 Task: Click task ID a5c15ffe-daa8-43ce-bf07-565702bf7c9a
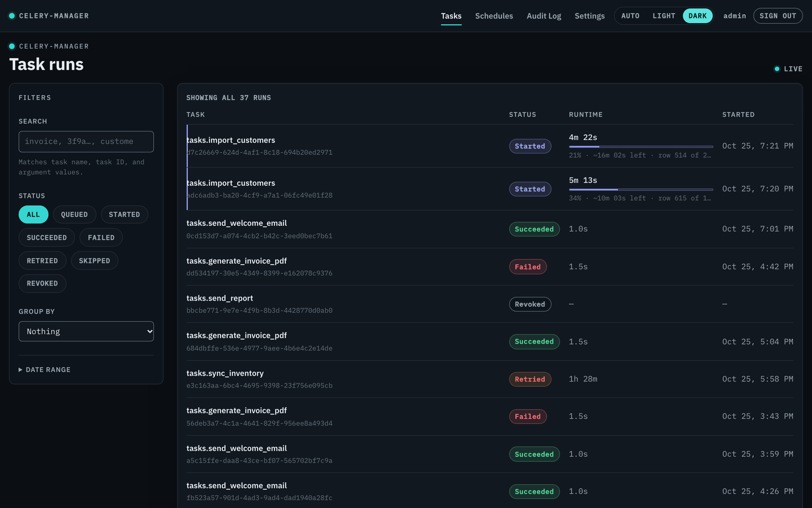tap(259, 460)
